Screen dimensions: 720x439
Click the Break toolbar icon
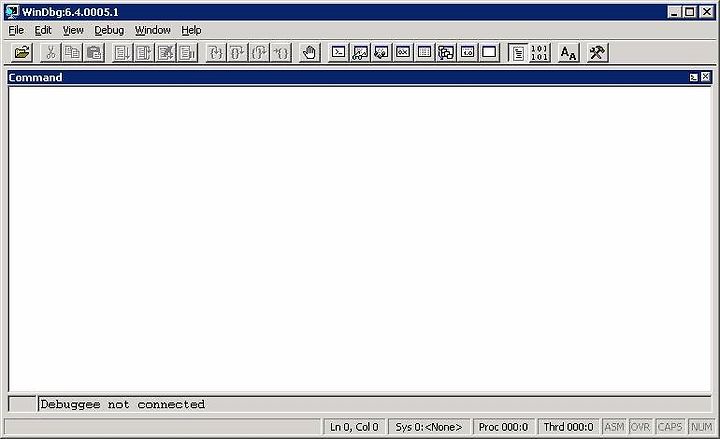pos(187,53)
